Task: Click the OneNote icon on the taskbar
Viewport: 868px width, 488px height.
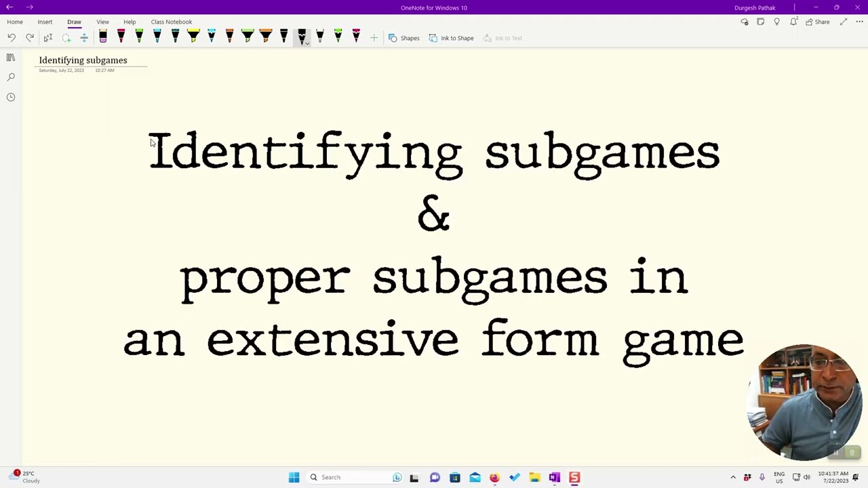Action: point(555,477)
